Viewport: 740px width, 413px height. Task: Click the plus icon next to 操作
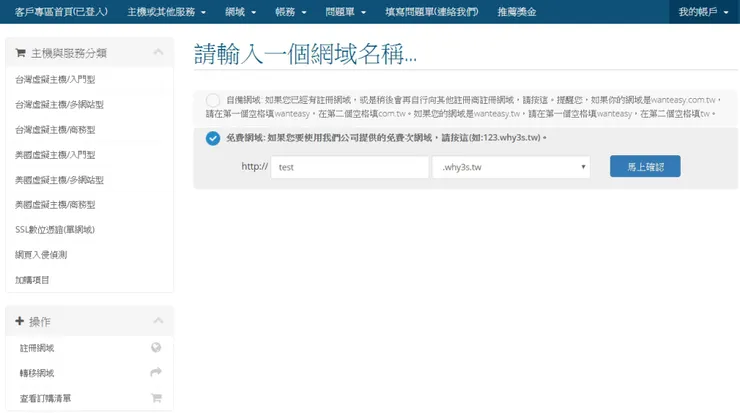pos(19,321)
